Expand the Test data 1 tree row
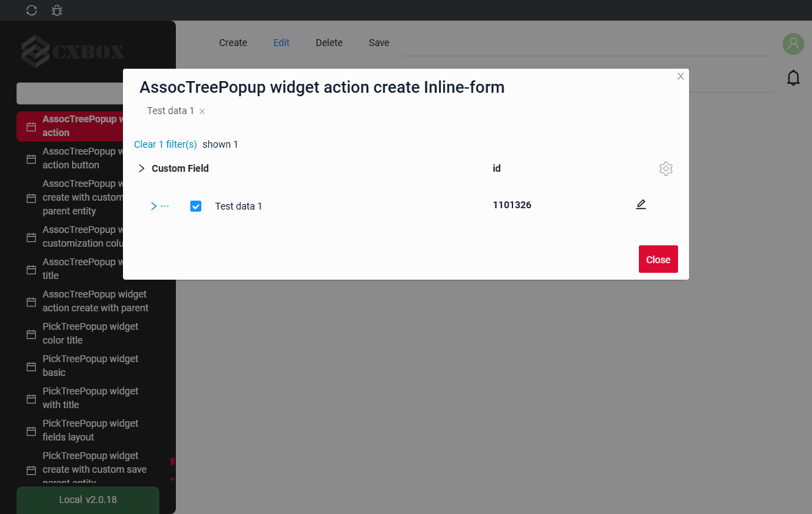Screen dimensions: 812x514 [x=153, y=206]
